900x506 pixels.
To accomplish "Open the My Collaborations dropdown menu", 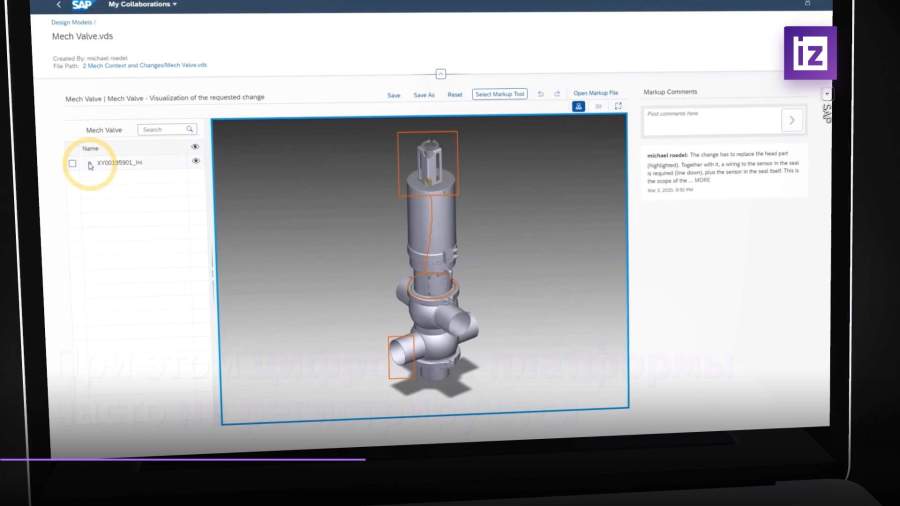I will 142,5.
